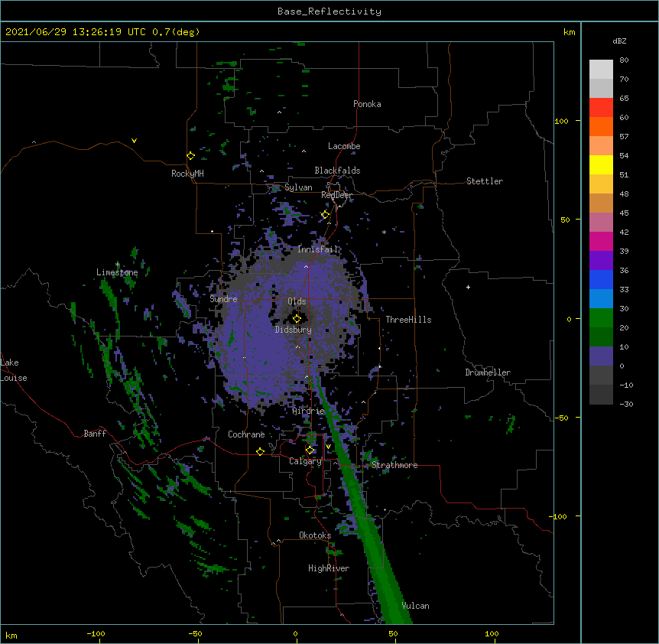
Task: Click the Okotoks label
Action: (x=315, y=535)
